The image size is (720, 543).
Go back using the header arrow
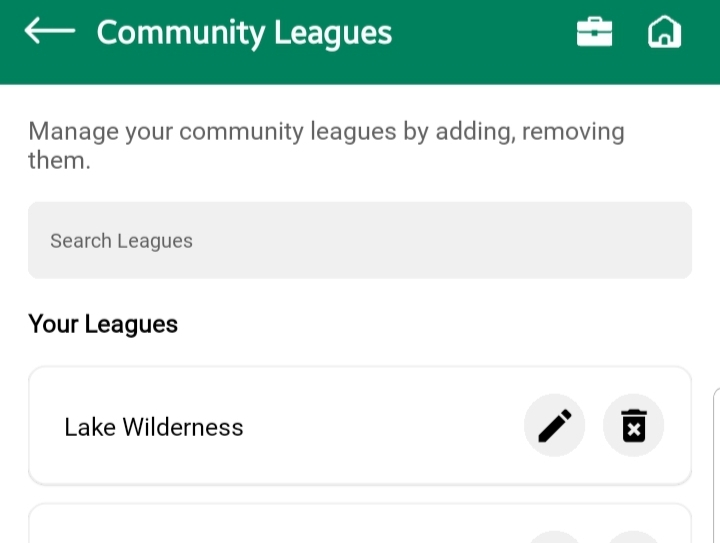tap(50, 32)
